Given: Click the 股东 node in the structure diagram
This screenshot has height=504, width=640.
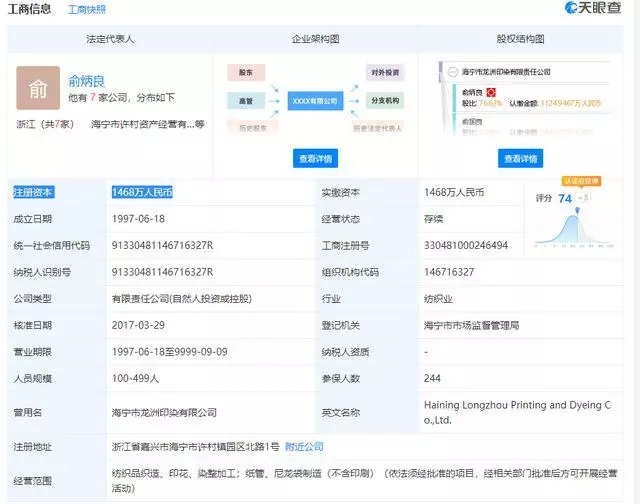Looking at the screenshot, I should (245, 73).
